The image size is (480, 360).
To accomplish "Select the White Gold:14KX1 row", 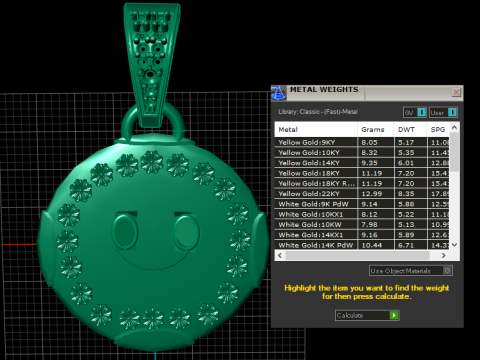I will [x=362, y=235].
